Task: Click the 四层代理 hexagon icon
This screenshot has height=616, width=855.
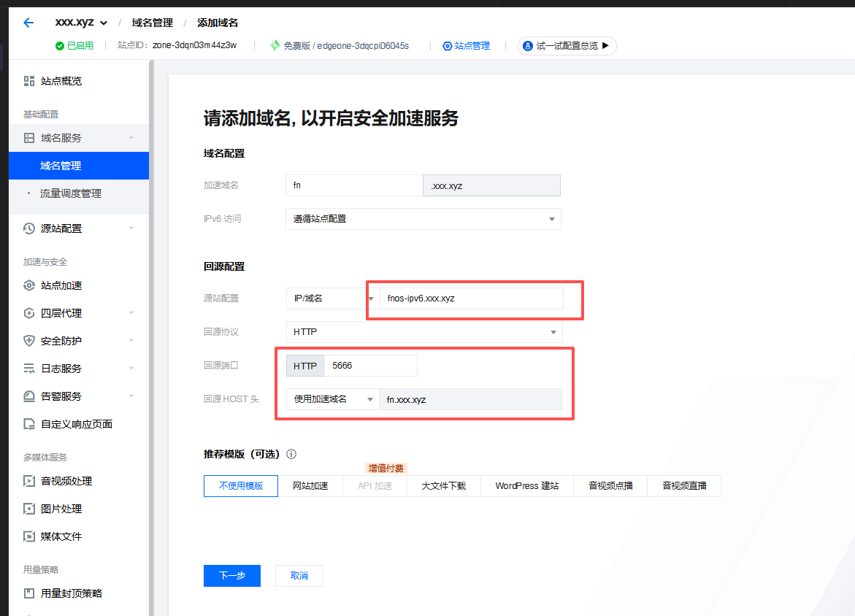Action: [29, 313]
